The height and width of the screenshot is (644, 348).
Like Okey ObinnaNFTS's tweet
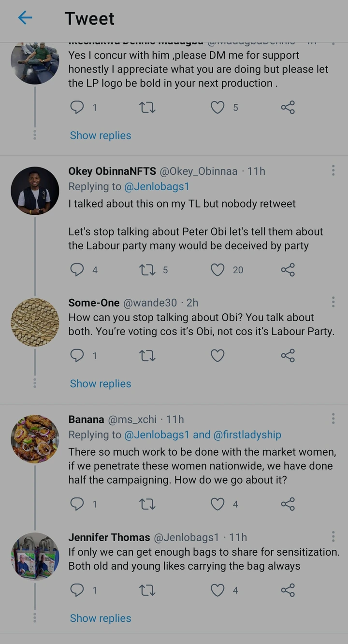point(217,270)
